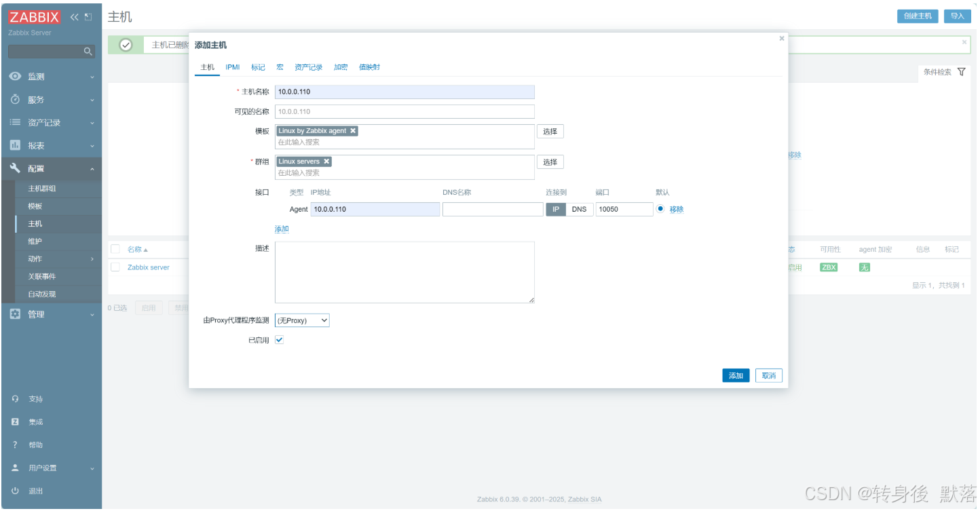Click the 配置 wrench icon
Image resolution: width=980 pixels, height=511 pixels.
pos(15,168)
